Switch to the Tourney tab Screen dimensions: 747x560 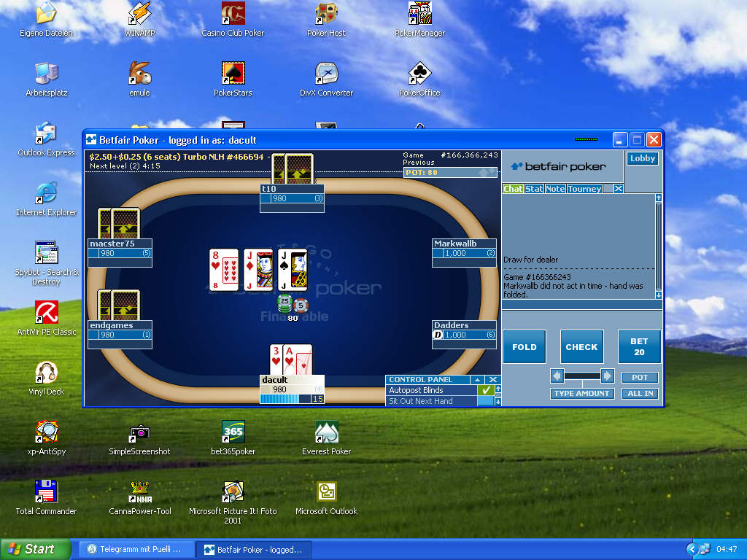584,189
